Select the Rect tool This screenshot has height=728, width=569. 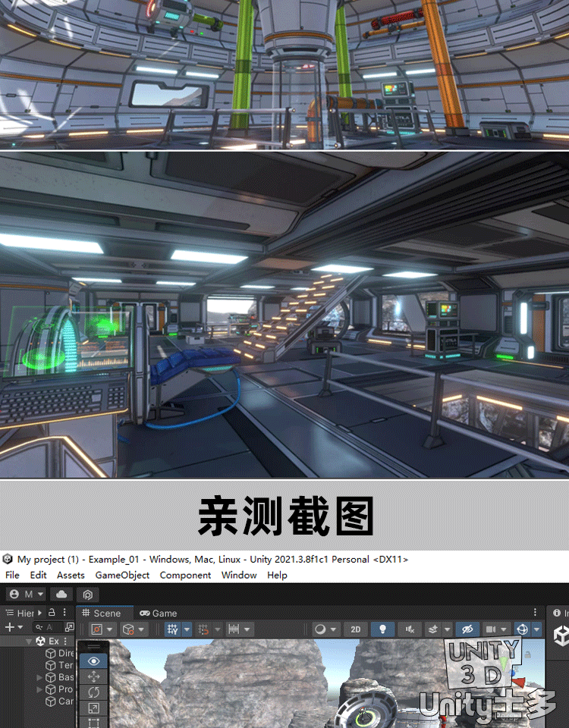[93, 723]
